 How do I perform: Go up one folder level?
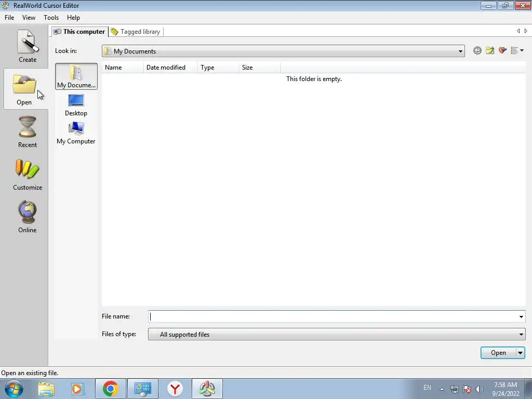[489, 50]
